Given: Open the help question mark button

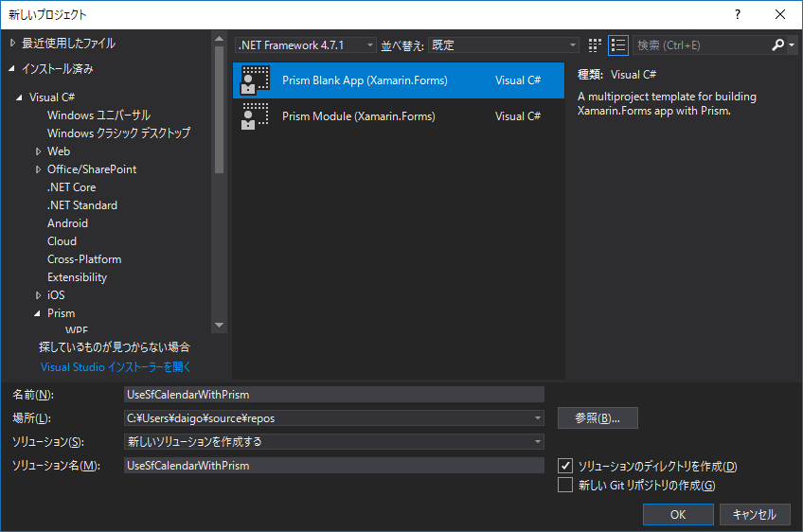Looking at the screenshot, I should click(738, 14).
